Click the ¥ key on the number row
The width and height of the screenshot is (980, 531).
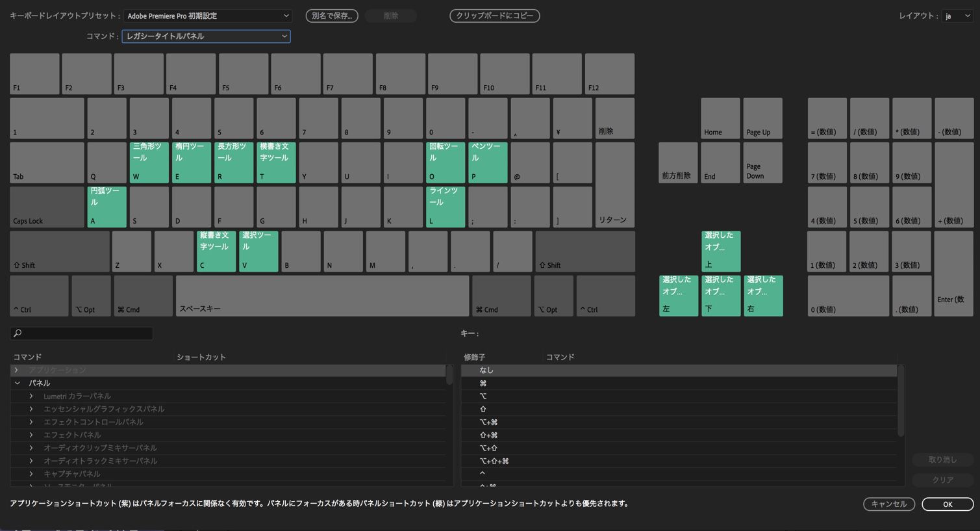[x=573, y=118]
